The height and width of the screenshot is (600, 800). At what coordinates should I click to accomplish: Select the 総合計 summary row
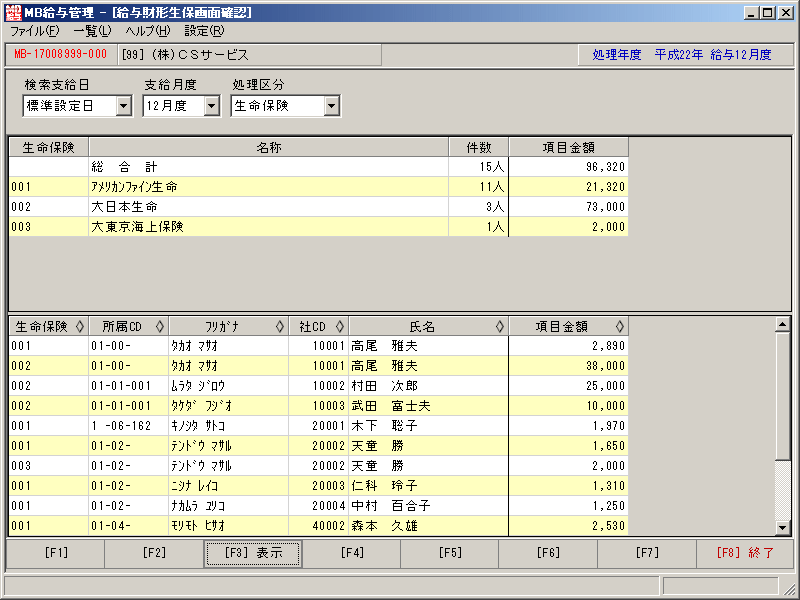pyautogui.click(x=319, y=167)
